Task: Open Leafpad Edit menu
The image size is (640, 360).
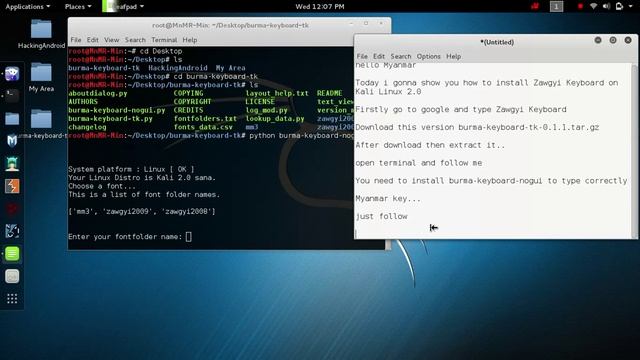Action: click(x=379, y=56)
